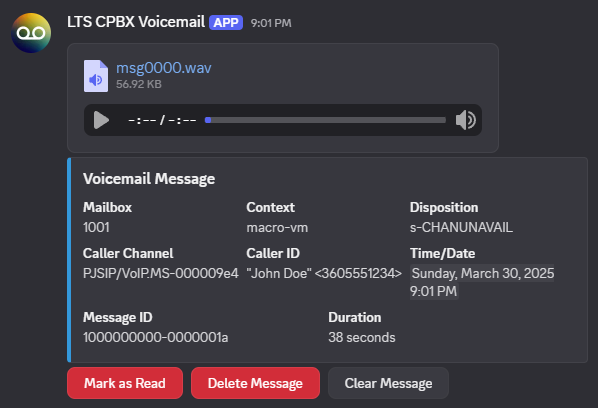The image size is (598, 408).
Task: Click the Sunday, March 30, 2025 timestamp
Action: click(482, 282)
